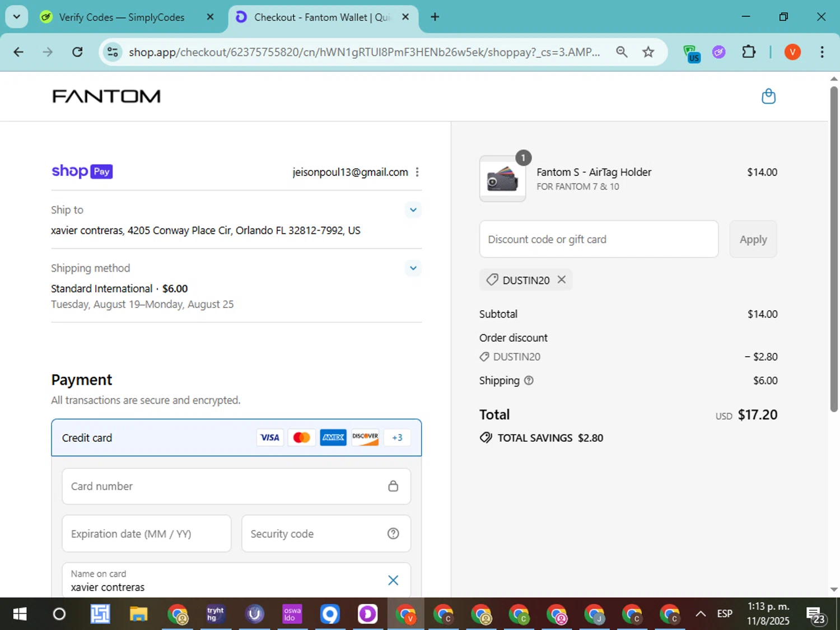Viewport: 840px width, 630px height.
Task: Click the Total amount $17.20
Action: (x=758, y=415)
